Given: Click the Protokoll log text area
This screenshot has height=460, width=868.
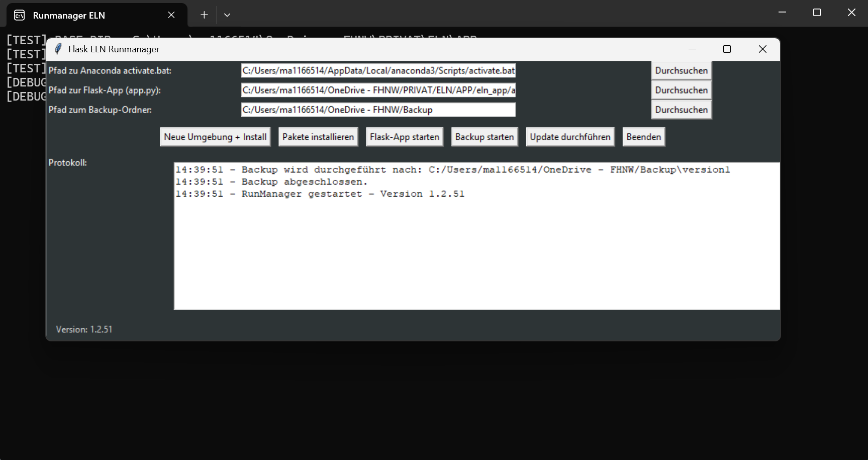Looking at the screenshot, I should pyautogui.click(x=476, y=236).
